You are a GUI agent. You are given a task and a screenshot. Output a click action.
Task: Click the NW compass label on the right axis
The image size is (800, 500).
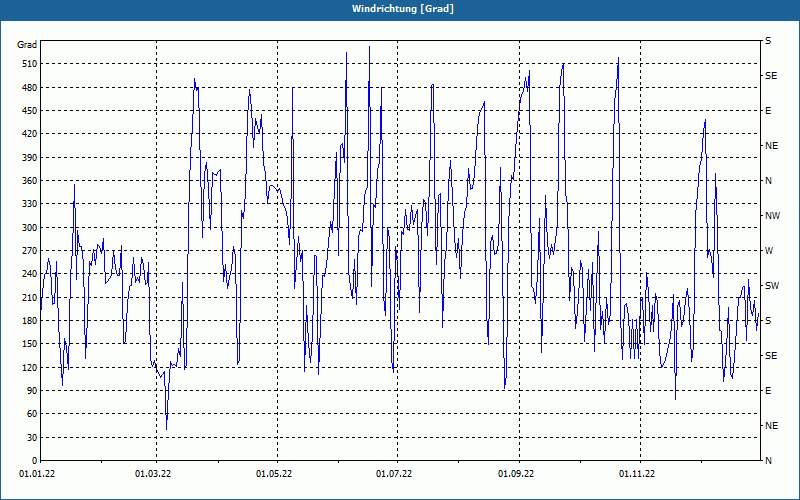772,216
